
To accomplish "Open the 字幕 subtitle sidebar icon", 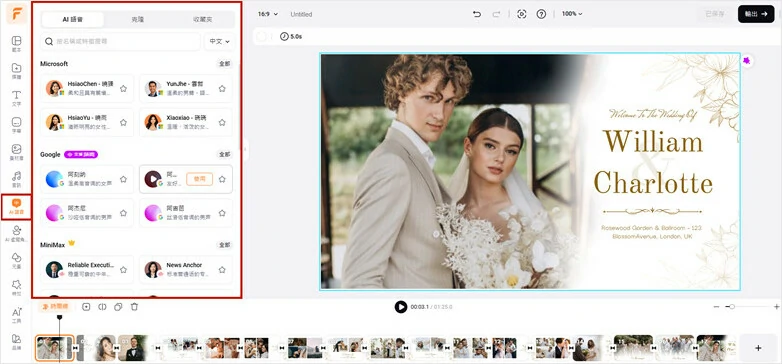I will 16,125.
